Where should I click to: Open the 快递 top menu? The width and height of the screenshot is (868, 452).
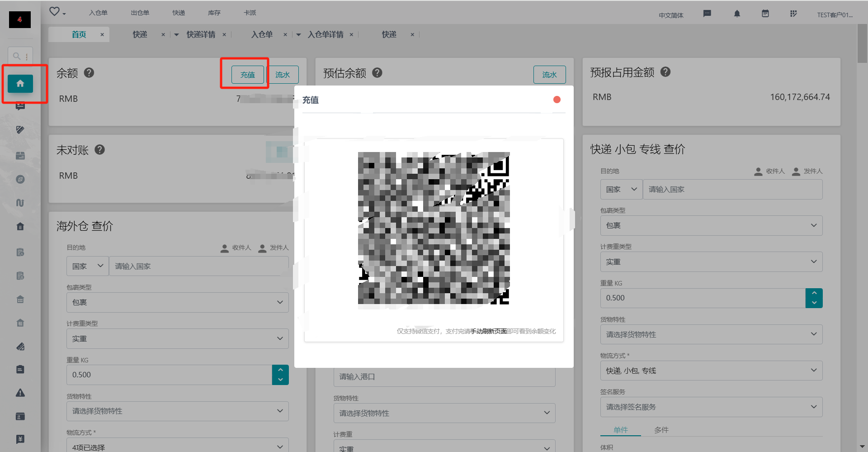[x=179, y=13]
